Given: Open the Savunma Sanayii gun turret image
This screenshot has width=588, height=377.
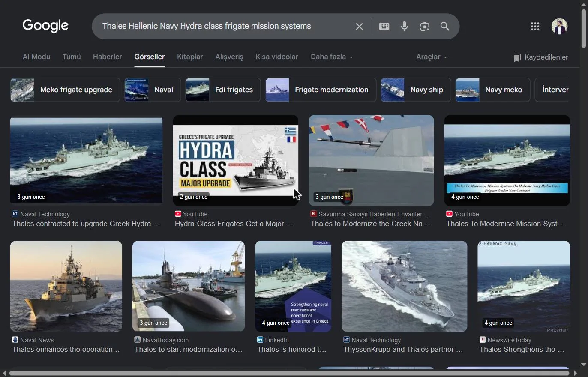Looking at the screenshot, I should (371, 160).
